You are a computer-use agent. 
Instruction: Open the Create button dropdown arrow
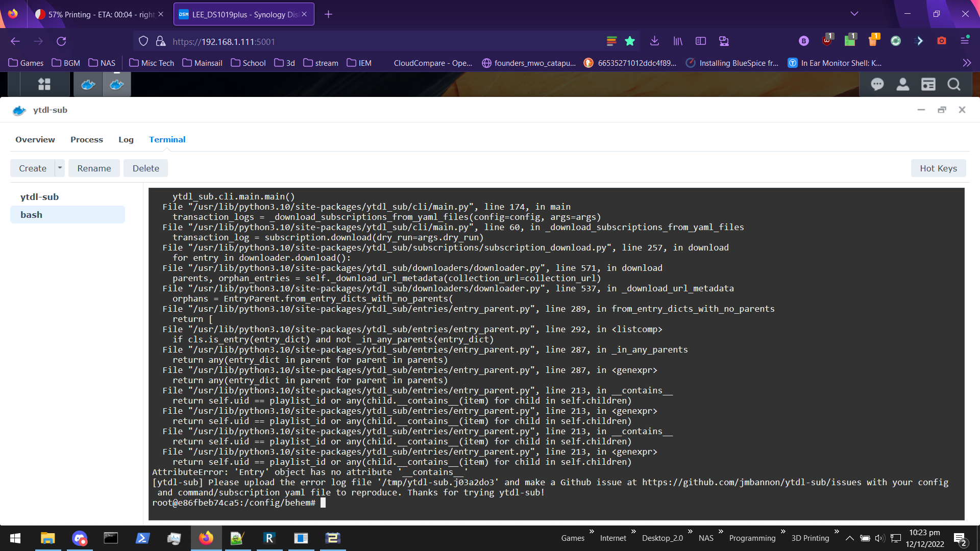[60, 168]
